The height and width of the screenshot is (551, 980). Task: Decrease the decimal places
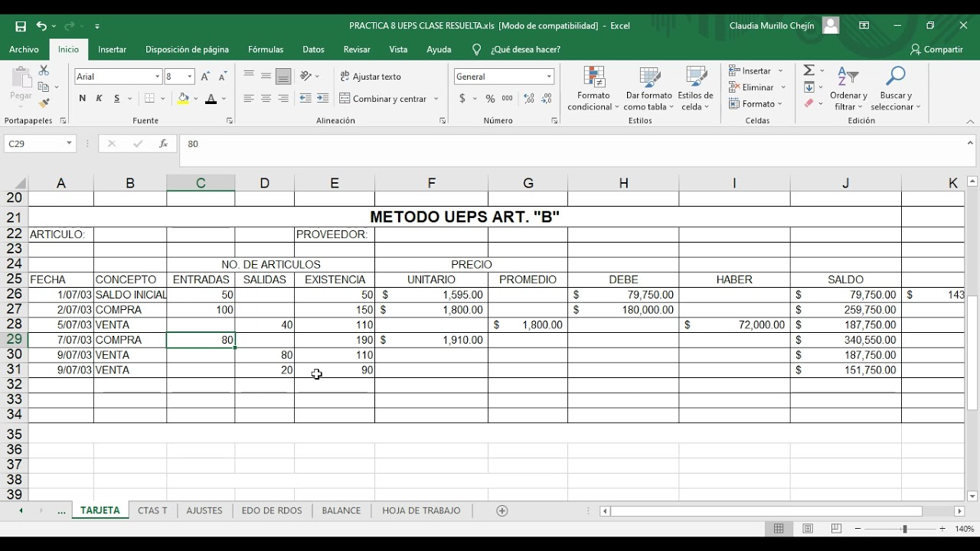547,99
